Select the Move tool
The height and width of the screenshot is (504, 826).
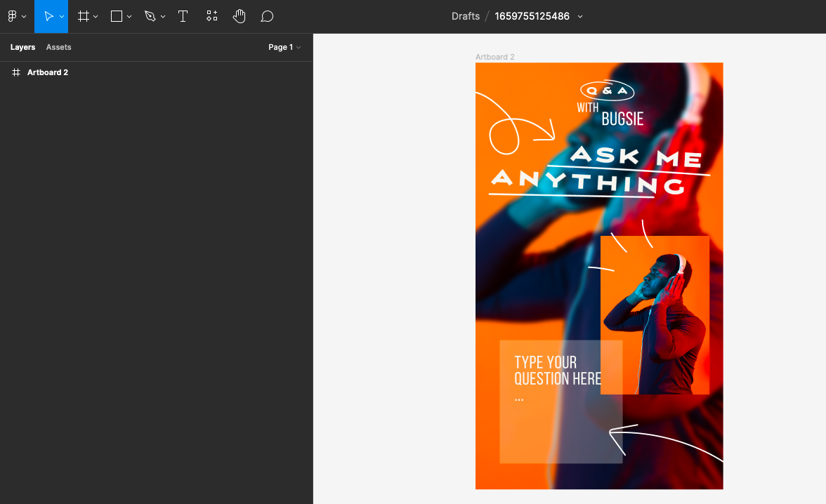[x=48, y=16]
